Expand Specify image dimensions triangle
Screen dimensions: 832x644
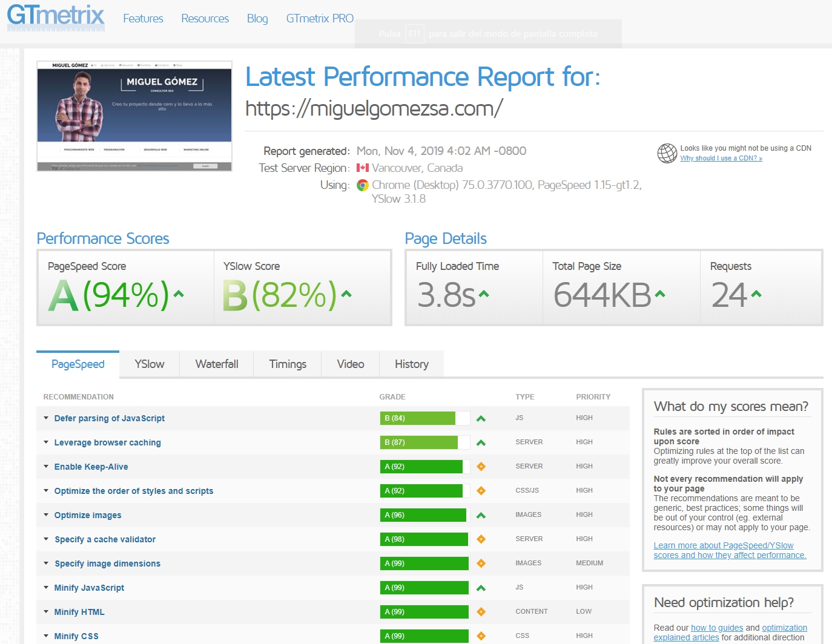[46, 563]
